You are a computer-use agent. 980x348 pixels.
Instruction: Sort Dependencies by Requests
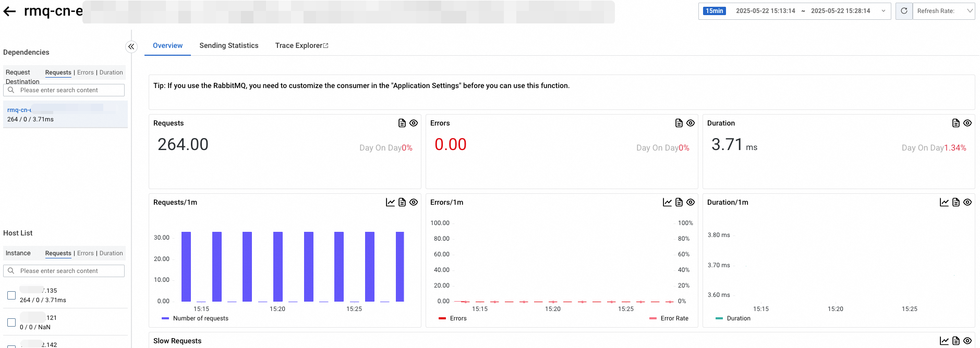(x=58, y=72)
